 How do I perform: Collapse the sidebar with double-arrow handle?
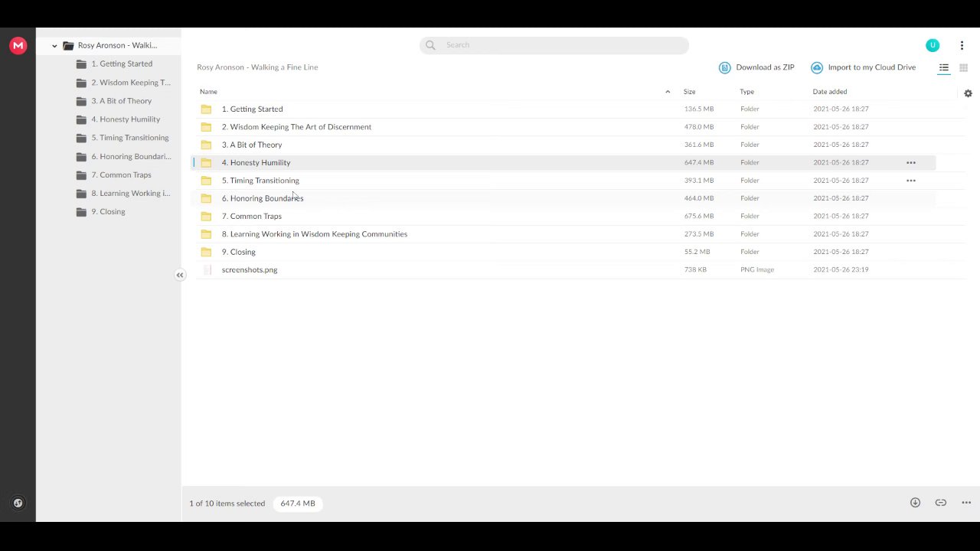point(180,275)
